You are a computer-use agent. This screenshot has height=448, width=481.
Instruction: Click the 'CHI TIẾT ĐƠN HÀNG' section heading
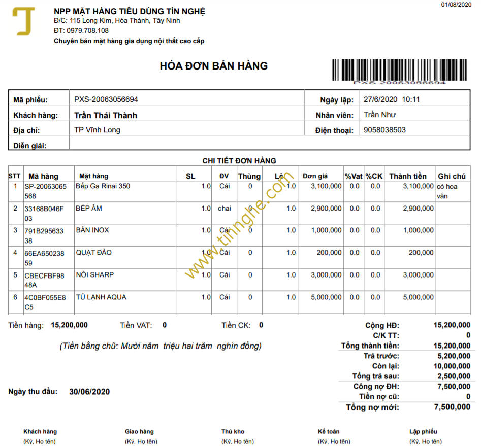(x=239, y=160)
